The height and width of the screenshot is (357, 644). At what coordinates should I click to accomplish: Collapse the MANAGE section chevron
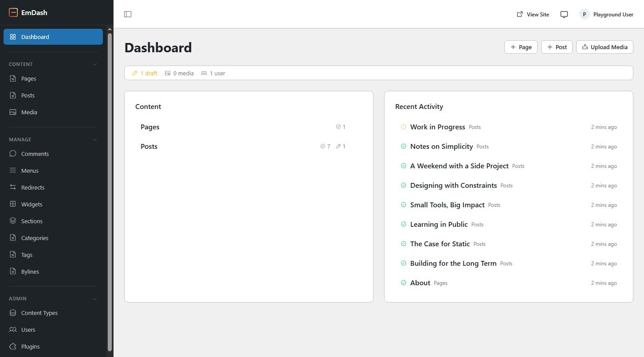pyautogui.click(x=94, y=140)
